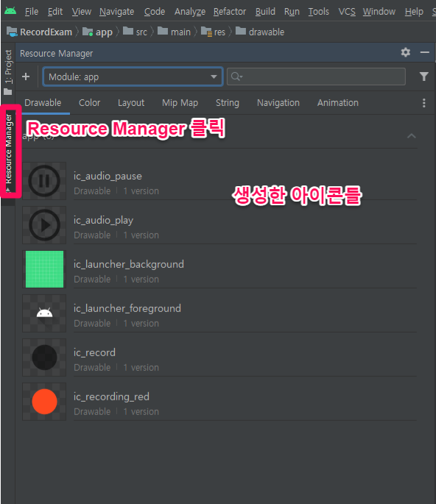
Task: Toggle the Resource Manager side tab
Action: (x=8, y=152)
